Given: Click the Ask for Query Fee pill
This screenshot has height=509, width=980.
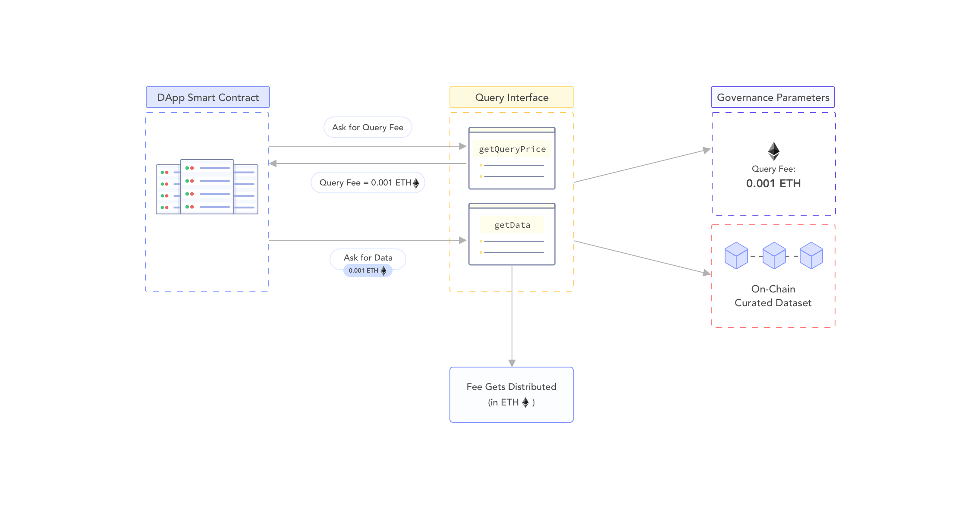Looking at the screenshot, I should click(367, 127).
